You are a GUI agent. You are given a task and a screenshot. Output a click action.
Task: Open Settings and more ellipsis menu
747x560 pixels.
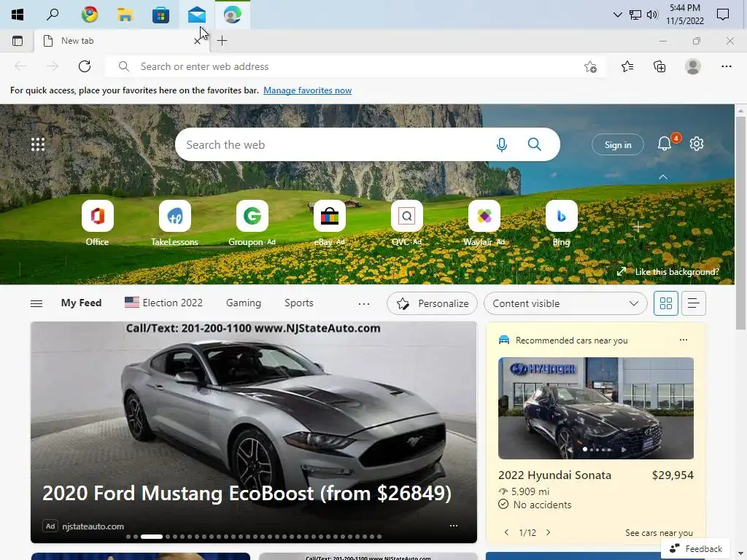pos(726,66)
